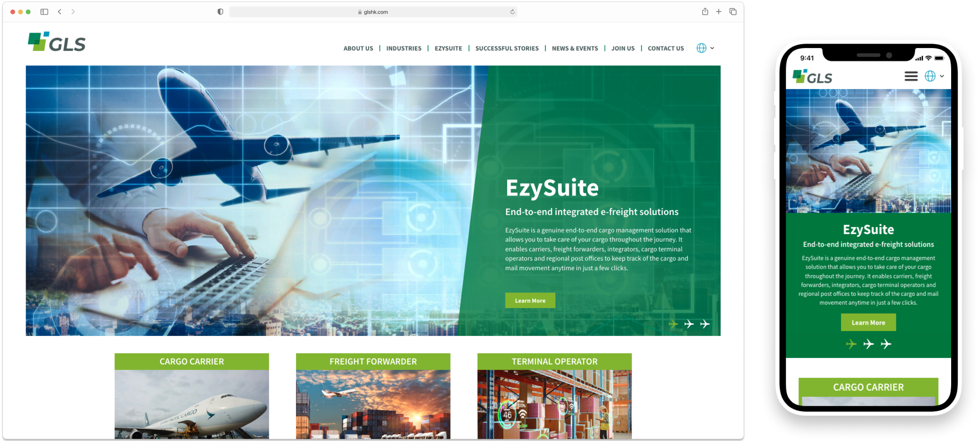This screenshot has width=980, height=441.
Task: Open the FREIGHT FORWARDER card thumbnail
Action: click(373, 404)
